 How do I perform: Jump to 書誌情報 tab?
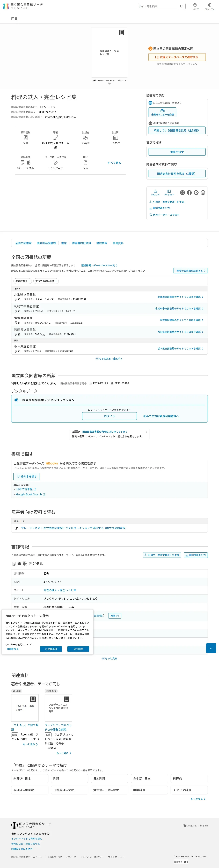click(x=102, y=243)
